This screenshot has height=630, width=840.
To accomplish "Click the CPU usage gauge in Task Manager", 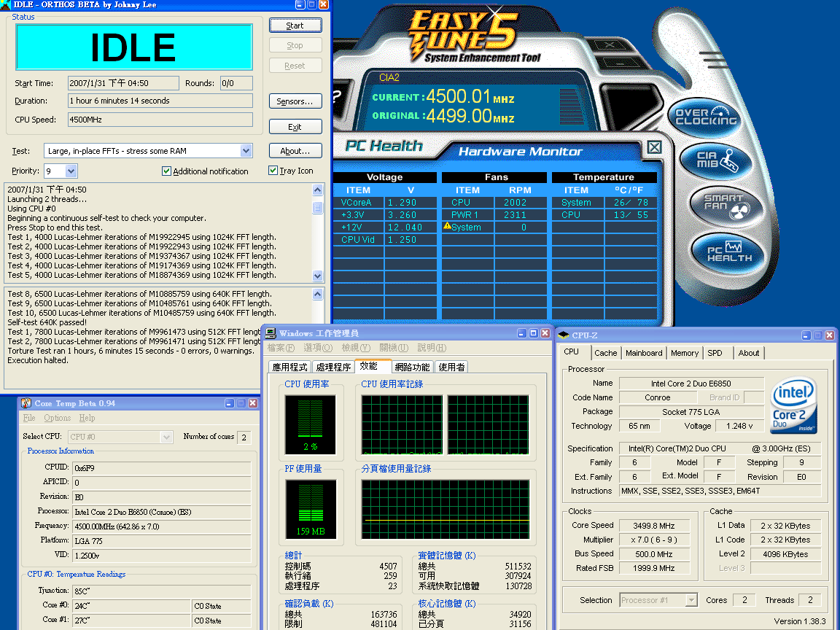I will tap(310, 424).
